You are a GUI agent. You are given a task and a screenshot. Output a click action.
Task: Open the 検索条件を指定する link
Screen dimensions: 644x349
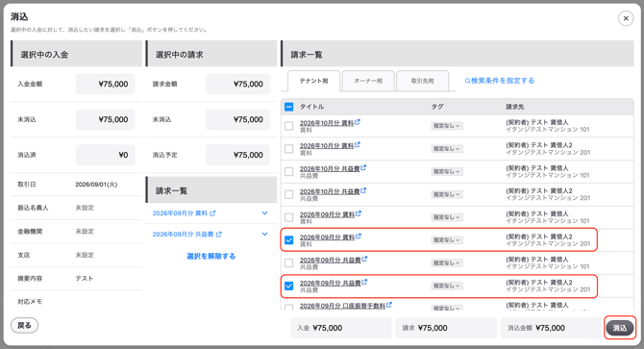click(x=503, y=81)
